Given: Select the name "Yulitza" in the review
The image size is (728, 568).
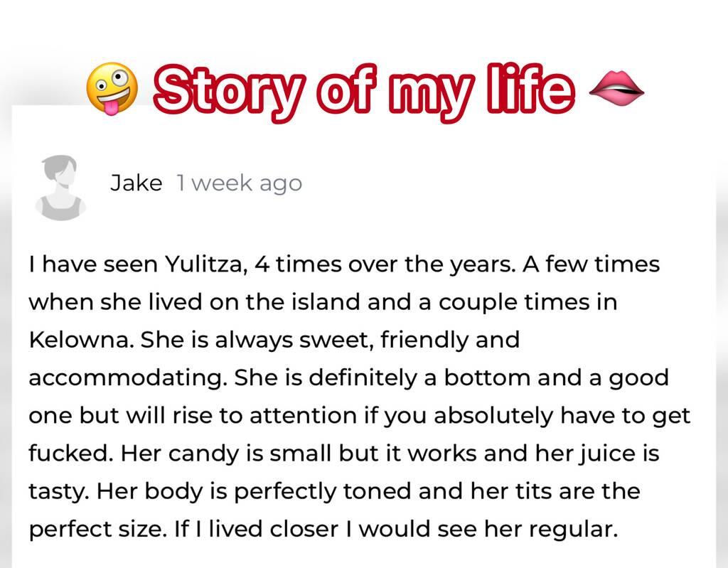Looking at the screenshot, I should pos(206,265).
